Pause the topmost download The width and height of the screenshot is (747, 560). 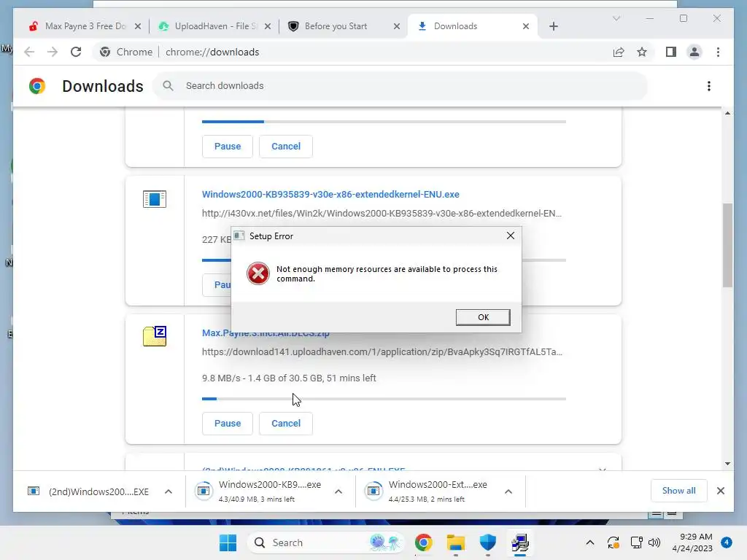coord(228,146)
